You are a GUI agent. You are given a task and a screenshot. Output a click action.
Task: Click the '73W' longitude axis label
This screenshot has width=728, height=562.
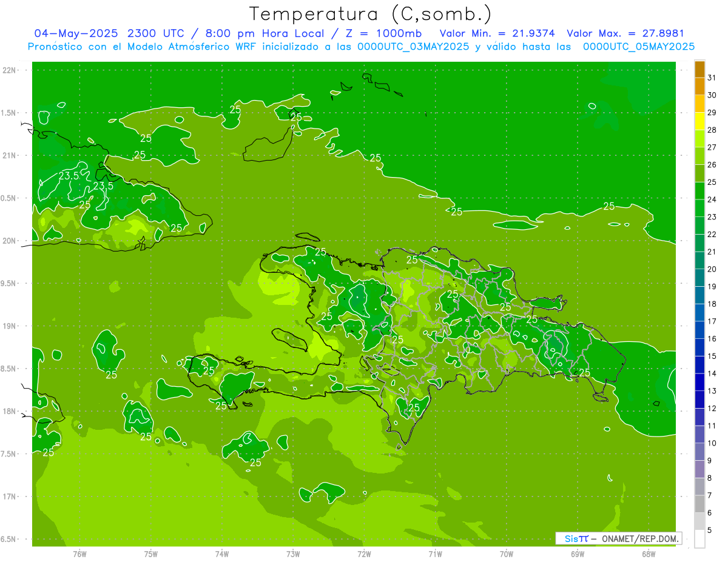click(293, 554)
